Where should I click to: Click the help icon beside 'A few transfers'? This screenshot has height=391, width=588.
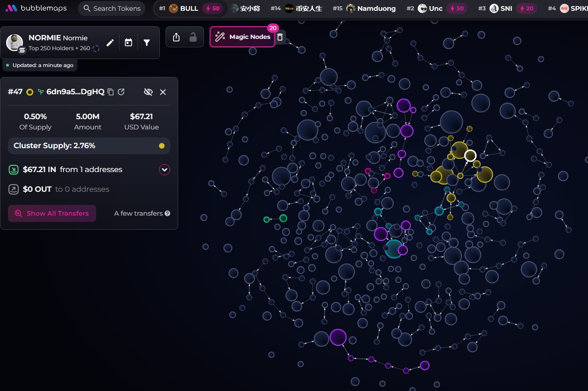(x=167, y=213)
